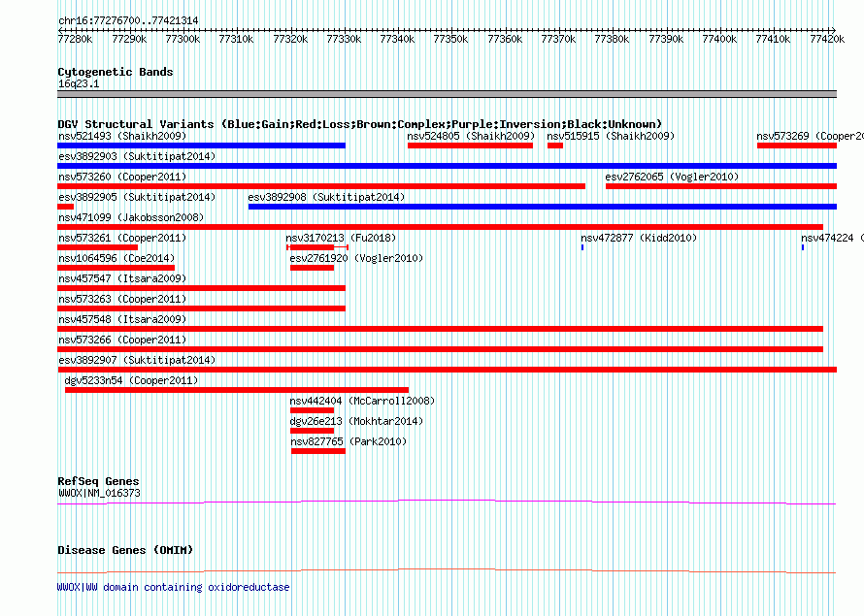
Task: Click the chr16:77276700..77421314 coordinate label
Action: click(x=128, y=20)
